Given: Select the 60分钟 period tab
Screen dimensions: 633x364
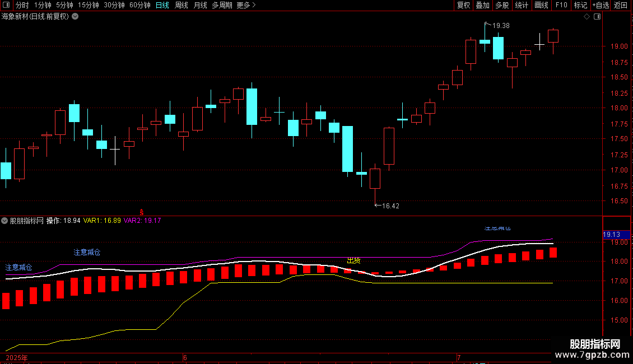Looking at the screenshot, I should click(140, 5).
